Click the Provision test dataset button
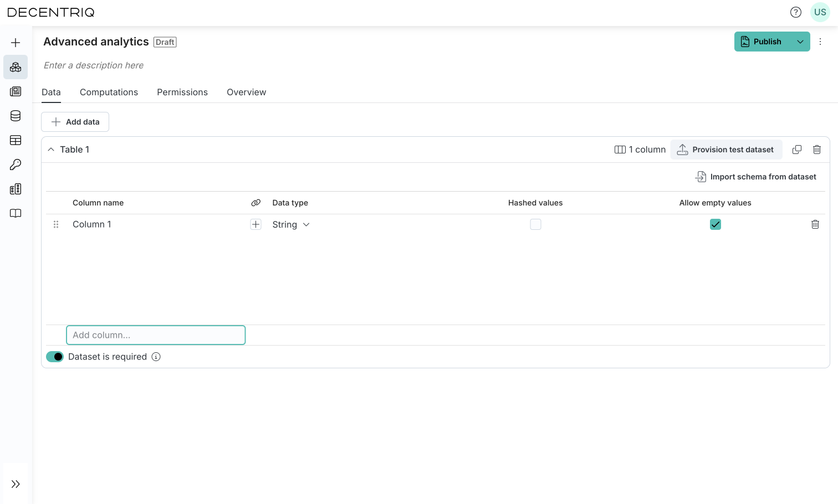838x504 pixels. point(726,149)
